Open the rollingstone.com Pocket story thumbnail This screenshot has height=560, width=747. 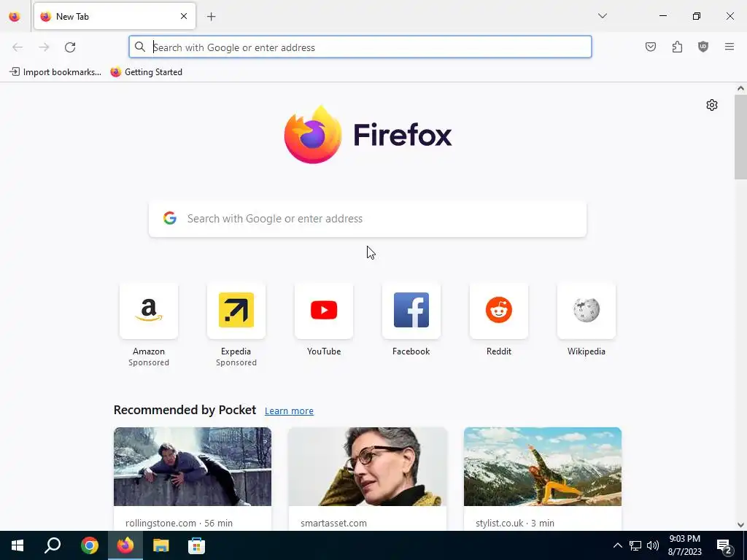click(193, 467)
